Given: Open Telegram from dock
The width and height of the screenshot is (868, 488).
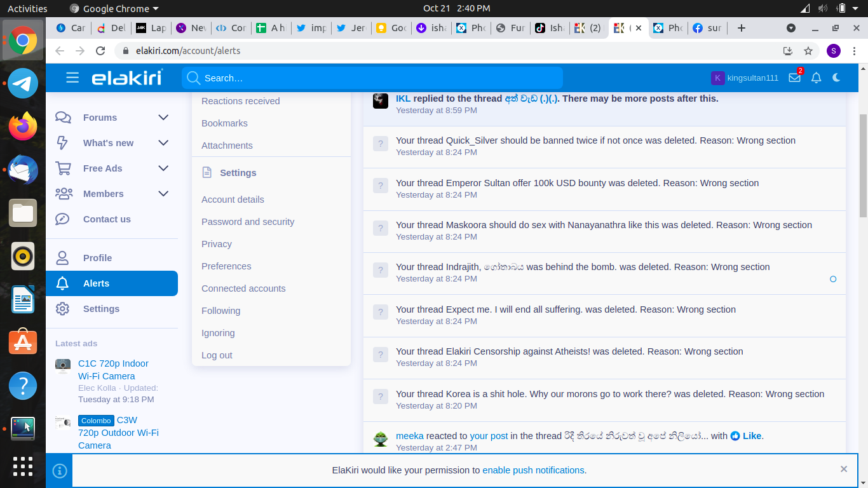Looking at the screenshot, I should click(23, 83).
